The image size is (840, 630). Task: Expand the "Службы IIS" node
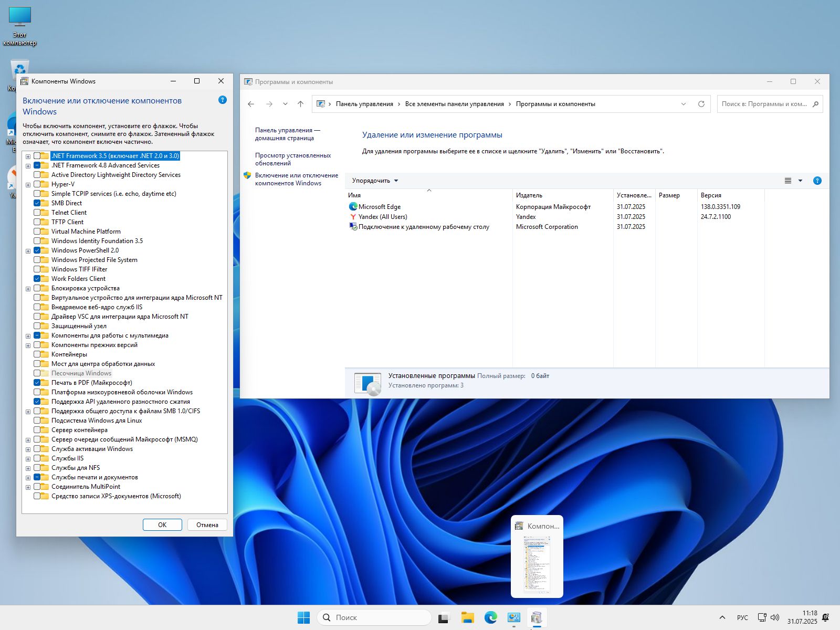point(28,459)
